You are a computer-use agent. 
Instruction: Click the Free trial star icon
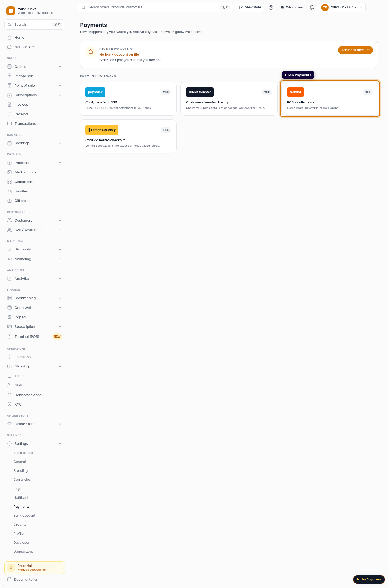click(x=11, y=568)
